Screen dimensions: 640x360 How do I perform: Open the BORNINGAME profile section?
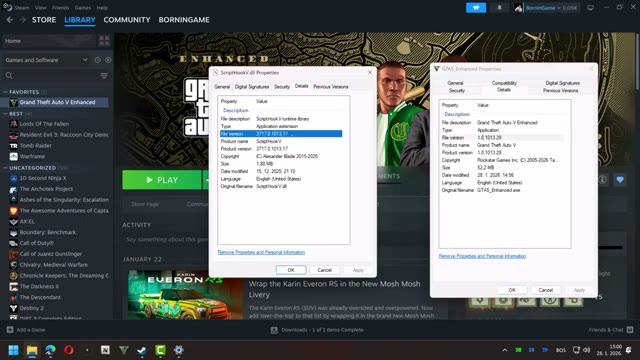pos(184,20)
